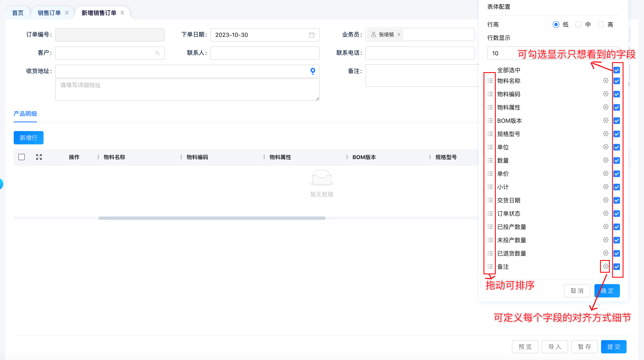Select the 中 row height radio
This screenshot has width=644, height=360.
tap(578, 24)
